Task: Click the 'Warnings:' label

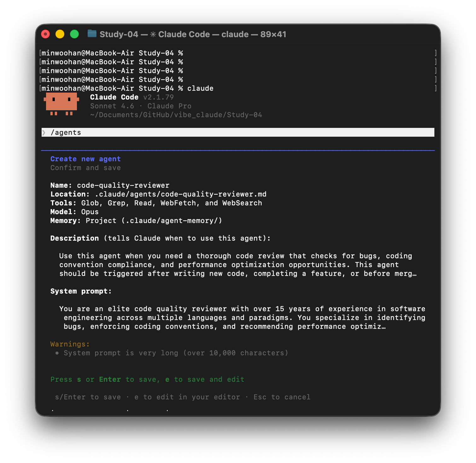Action: pyautogui.click(x=70, y=344)
